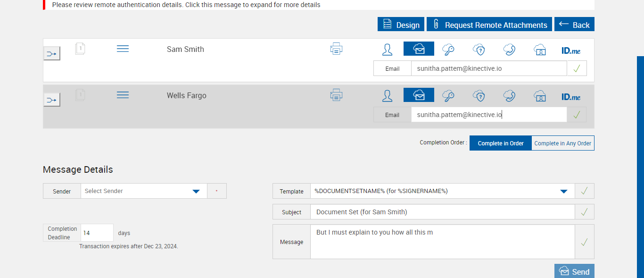Select cloud shield question option for Wells Fargo
Viewport: 644px width, 278px height.
coord(479,96)
